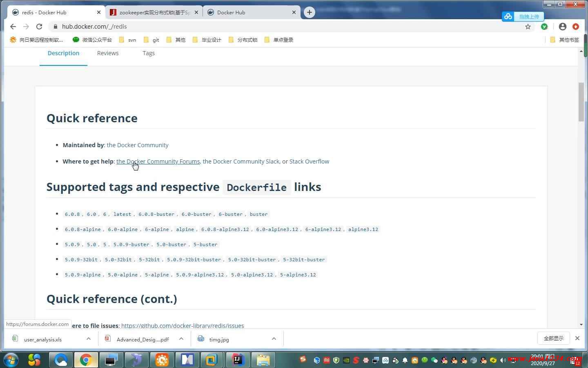588x368 pixels.
Task: Open the 向日葵远程控制 bookmark
Action: click(x=36, y=40)
